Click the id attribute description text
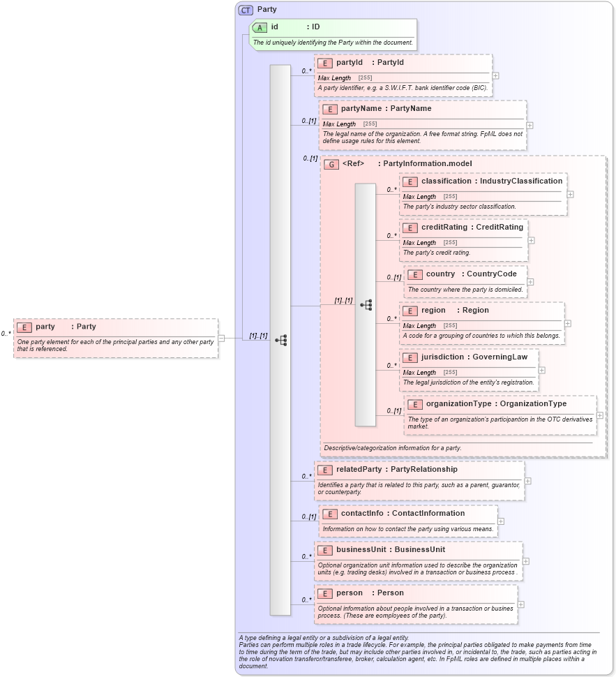Screen dimensions: 616x677 point(333,43)
